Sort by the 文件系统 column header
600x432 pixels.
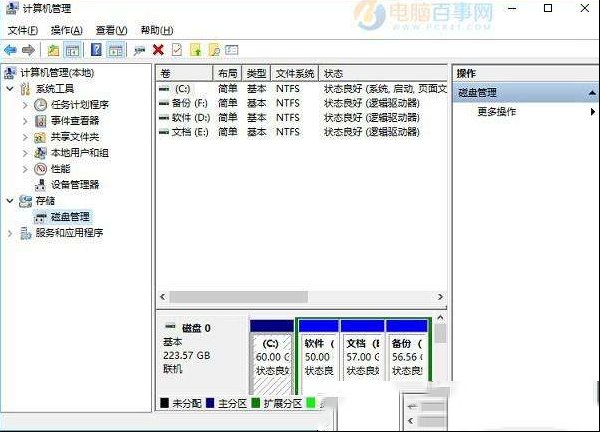point(294,73)
